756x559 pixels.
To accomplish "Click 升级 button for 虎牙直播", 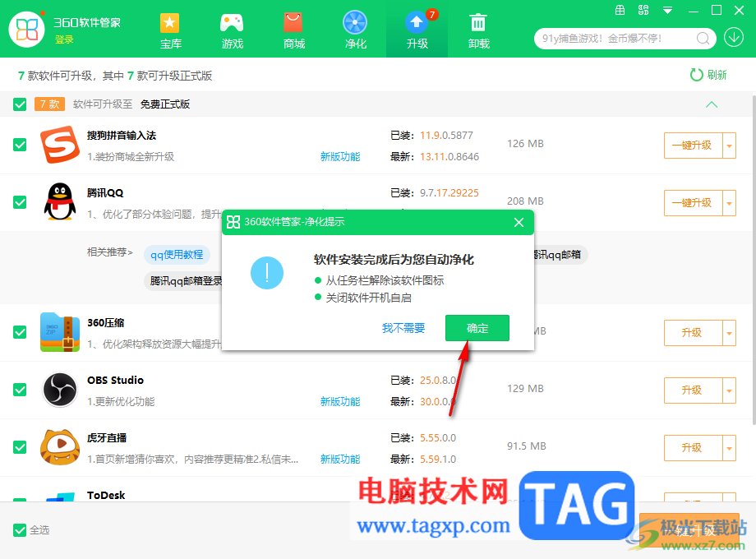I will click(x=693, y=447).
